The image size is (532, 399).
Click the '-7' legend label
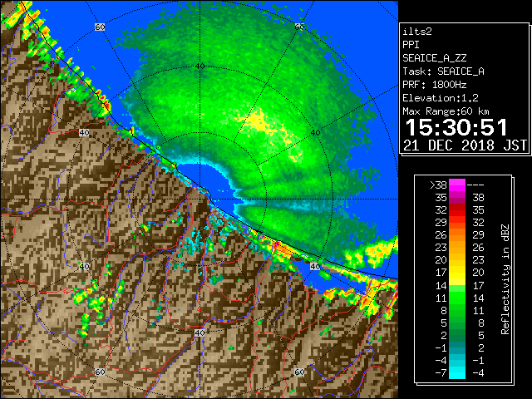(x=441, y=372)
